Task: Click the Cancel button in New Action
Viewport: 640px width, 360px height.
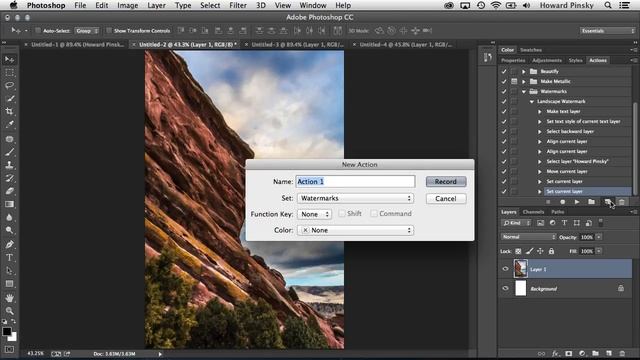Action: tap(446, 199)
